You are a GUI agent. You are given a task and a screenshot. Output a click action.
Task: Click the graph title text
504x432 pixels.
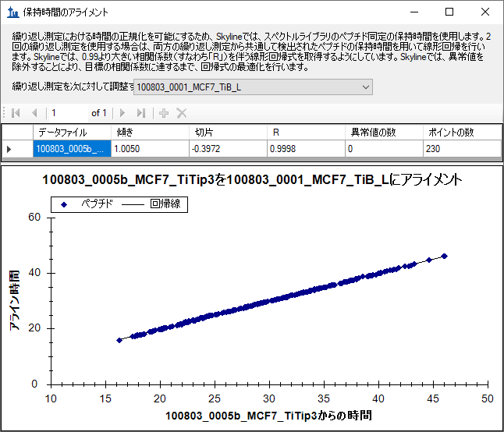click(x=252, y=180)
